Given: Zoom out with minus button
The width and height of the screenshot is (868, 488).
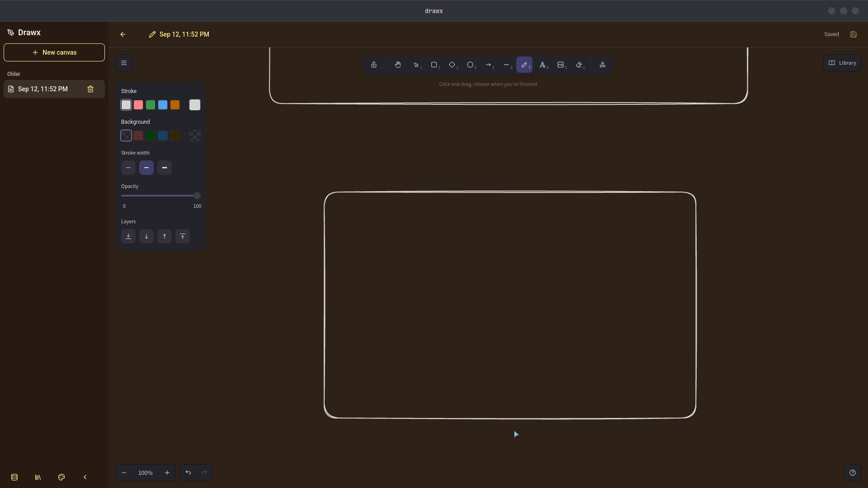Looking at the screenshot, I should point(124,473).
